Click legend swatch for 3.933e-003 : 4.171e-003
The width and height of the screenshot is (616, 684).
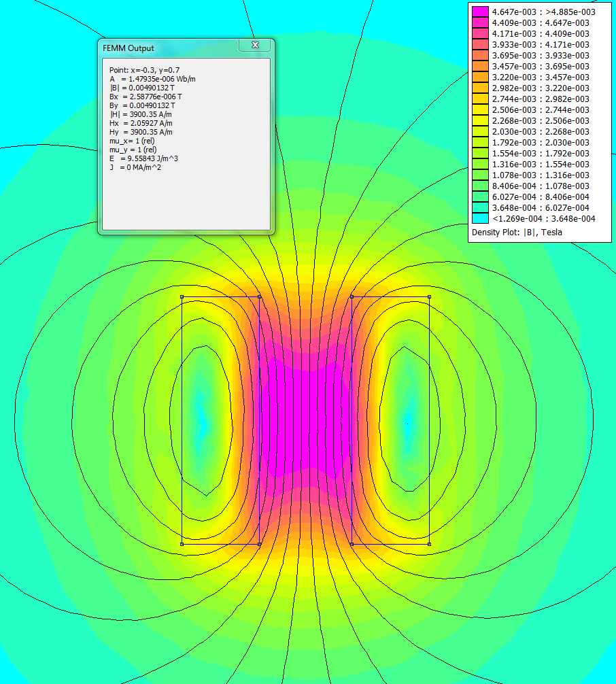click(480, 44)
